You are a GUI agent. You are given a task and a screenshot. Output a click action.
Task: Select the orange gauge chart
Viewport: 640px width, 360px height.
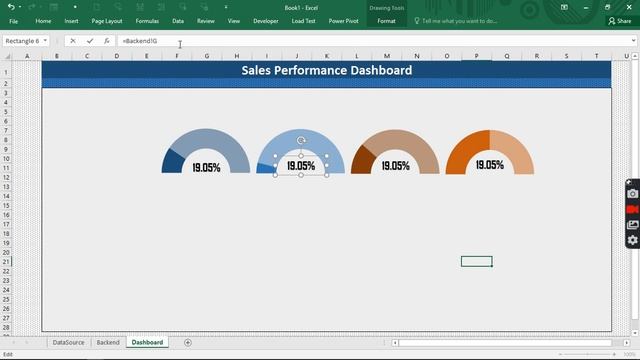pyautogui.click(x=490, y=152)
